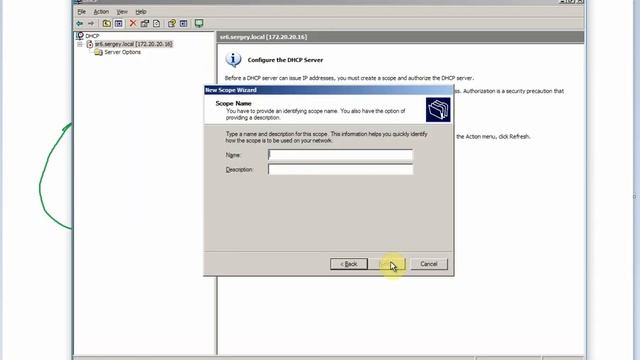Click the Up One Level folder icon
The image size is (640, 360).
tap(107, 24)
